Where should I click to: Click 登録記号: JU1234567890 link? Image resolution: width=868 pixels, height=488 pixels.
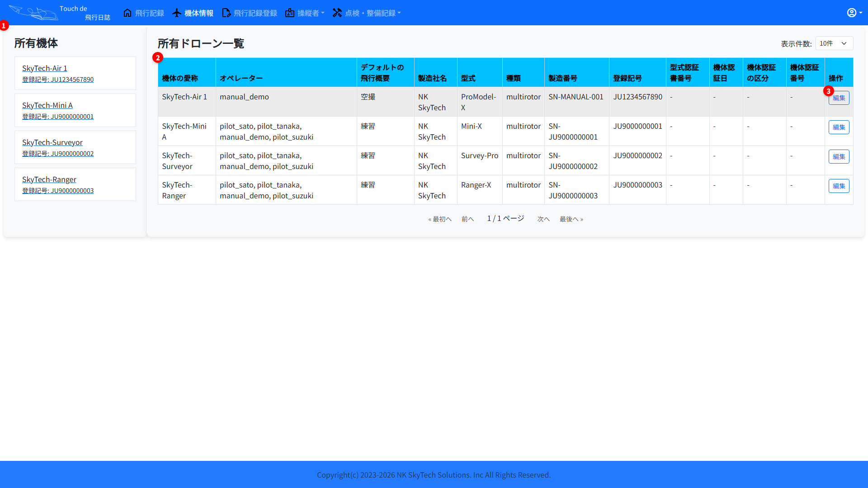pyautogui.click(x=58, y=80)
